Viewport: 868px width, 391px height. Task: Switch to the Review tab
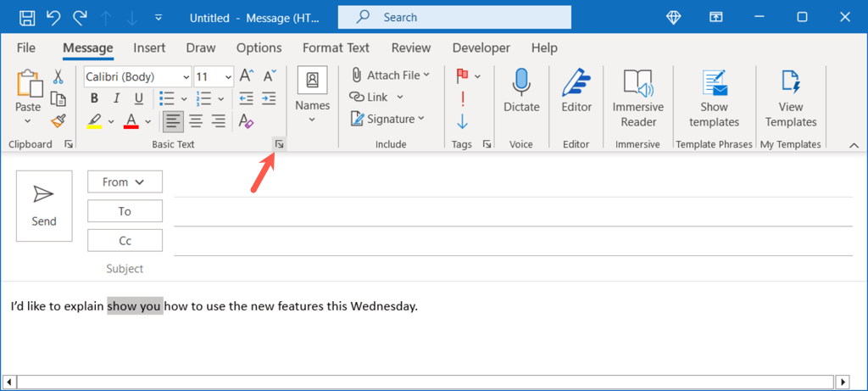point(411,48)
